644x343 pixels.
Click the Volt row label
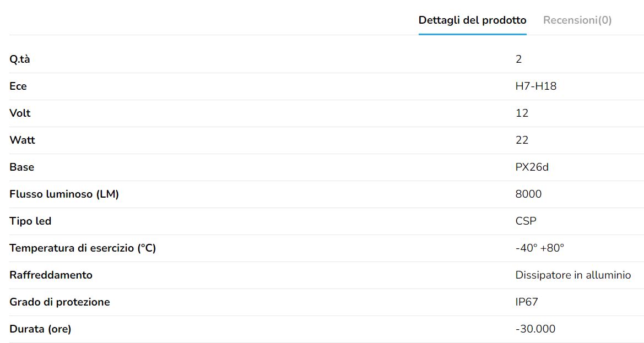20,113
